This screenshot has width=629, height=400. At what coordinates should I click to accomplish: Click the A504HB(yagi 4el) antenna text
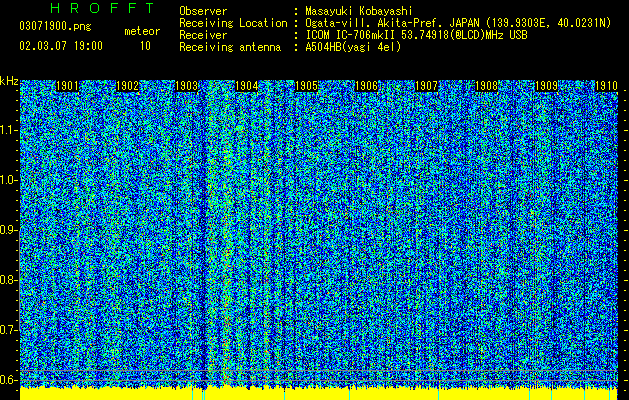click(x=353, y=47)
